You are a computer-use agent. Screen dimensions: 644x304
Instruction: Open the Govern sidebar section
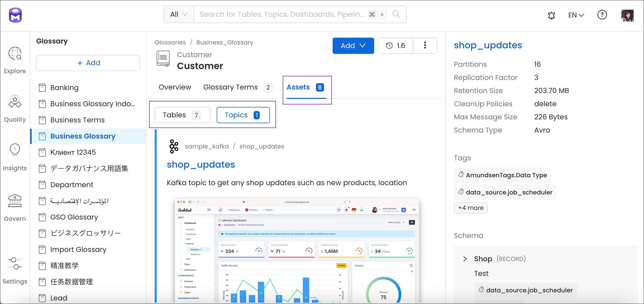(x=15, y=208)
